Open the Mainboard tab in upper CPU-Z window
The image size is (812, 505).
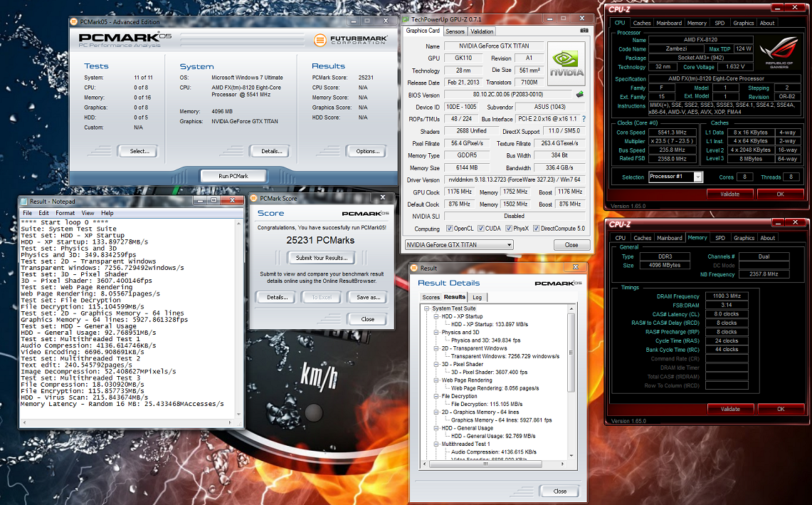(x=669, y=23)
